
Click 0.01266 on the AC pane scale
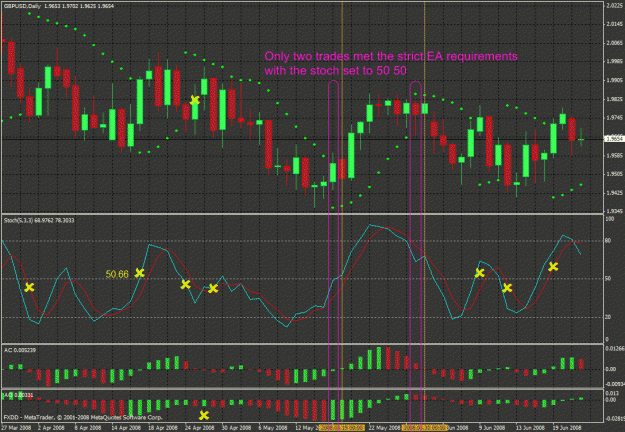[615, 349]
